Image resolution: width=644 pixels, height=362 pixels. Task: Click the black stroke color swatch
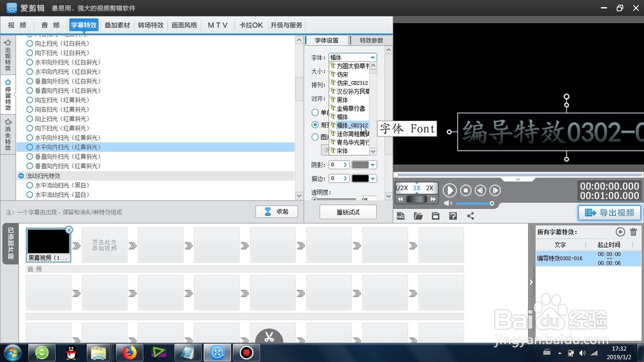(x=360, y=178)
